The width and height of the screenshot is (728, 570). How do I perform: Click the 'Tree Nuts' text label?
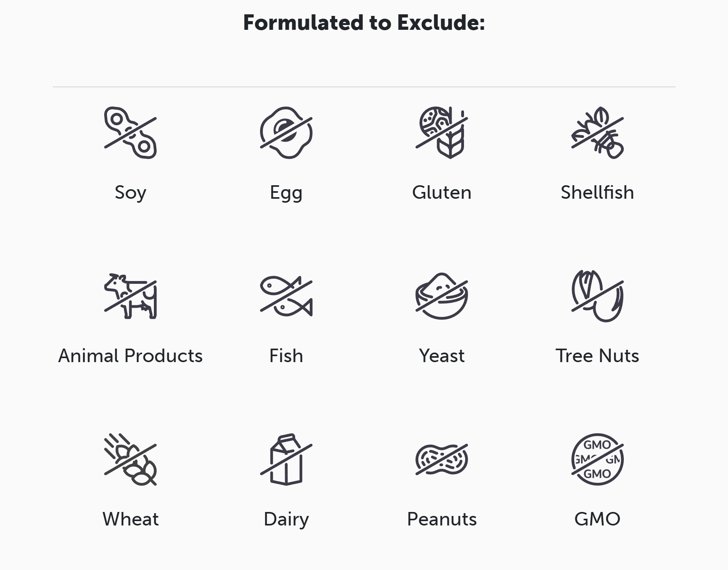click(597, 356)
